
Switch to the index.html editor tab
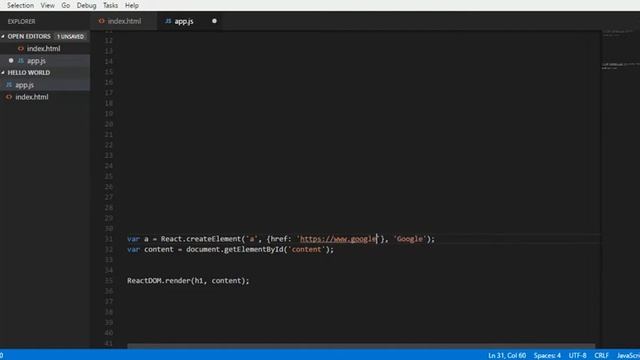[x=124, y=21]
